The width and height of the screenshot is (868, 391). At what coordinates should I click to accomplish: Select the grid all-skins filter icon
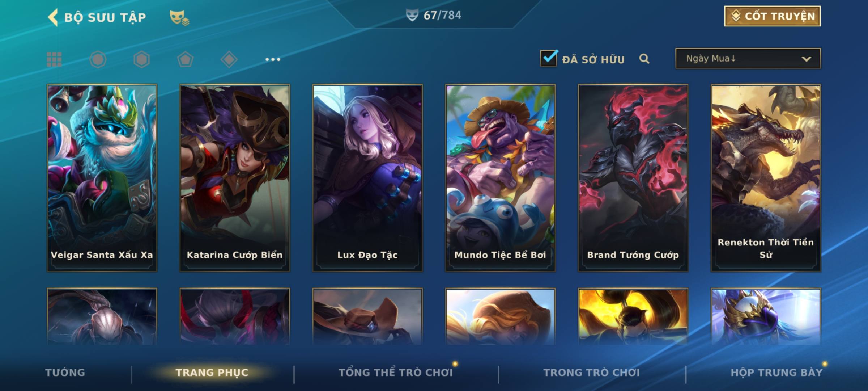click(54, 59)
